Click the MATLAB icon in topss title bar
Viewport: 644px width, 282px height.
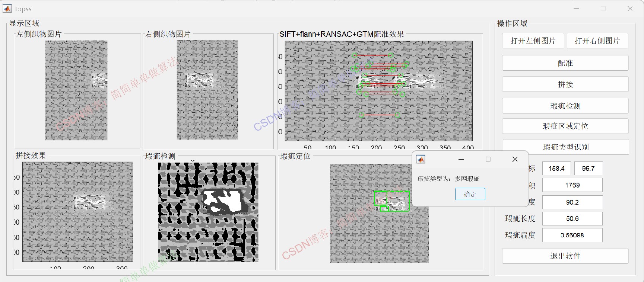coord(7,9)
